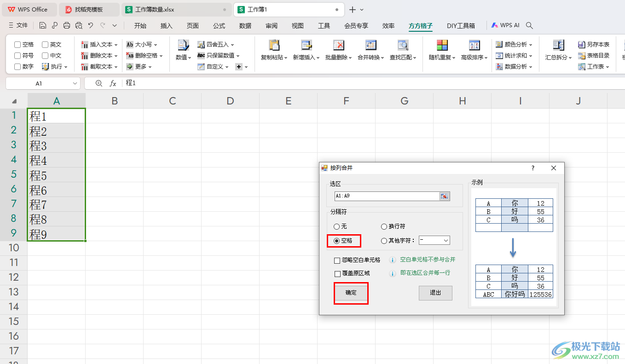Image resolution: width=625 pixels, height=364 pixels.
Task: Click the search magnifier next to WPS AI
Action: [529, 26]
